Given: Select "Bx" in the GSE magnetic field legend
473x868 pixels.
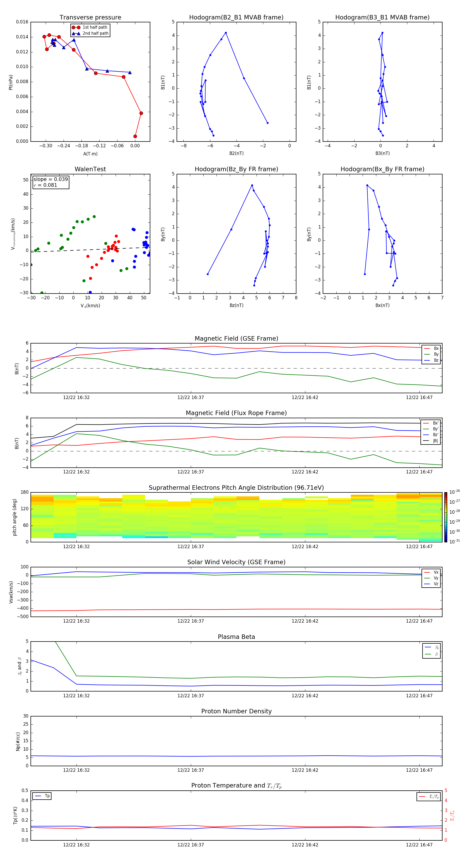Looking at the screenshot, I should coord(431,349).
